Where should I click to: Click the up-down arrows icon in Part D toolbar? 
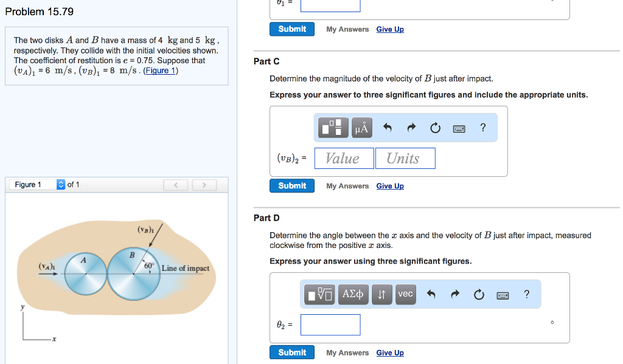click(x=381, y=294)
